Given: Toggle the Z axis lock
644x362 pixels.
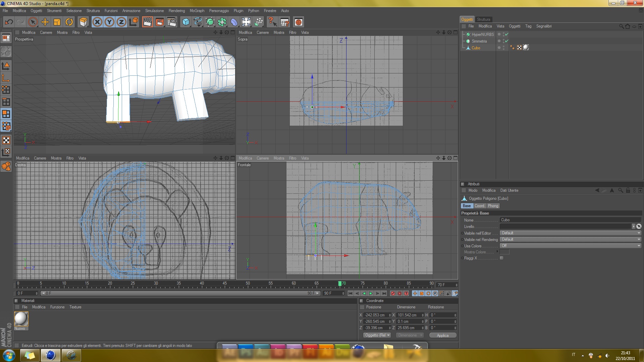Looking at the screenshot, I should pos(121,22).
